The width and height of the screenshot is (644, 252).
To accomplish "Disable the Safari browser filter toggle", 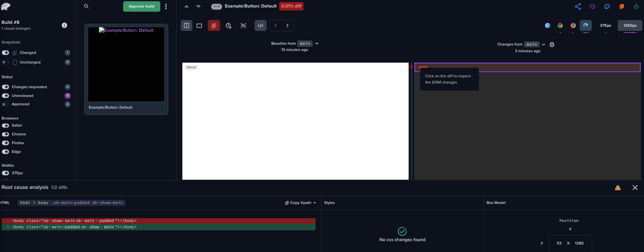I will pos(5,125).
